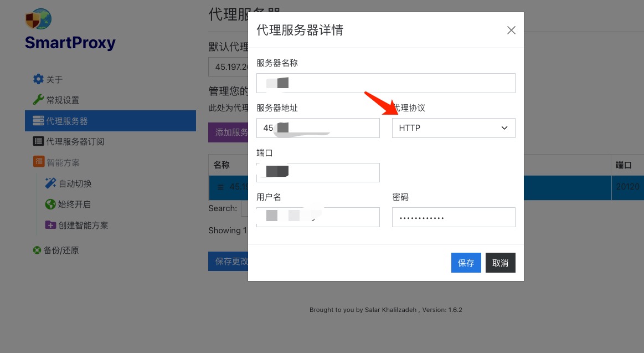Click the 服务器地址 label
This screenshot has width=644, height=353.
(x=277, y=108)
